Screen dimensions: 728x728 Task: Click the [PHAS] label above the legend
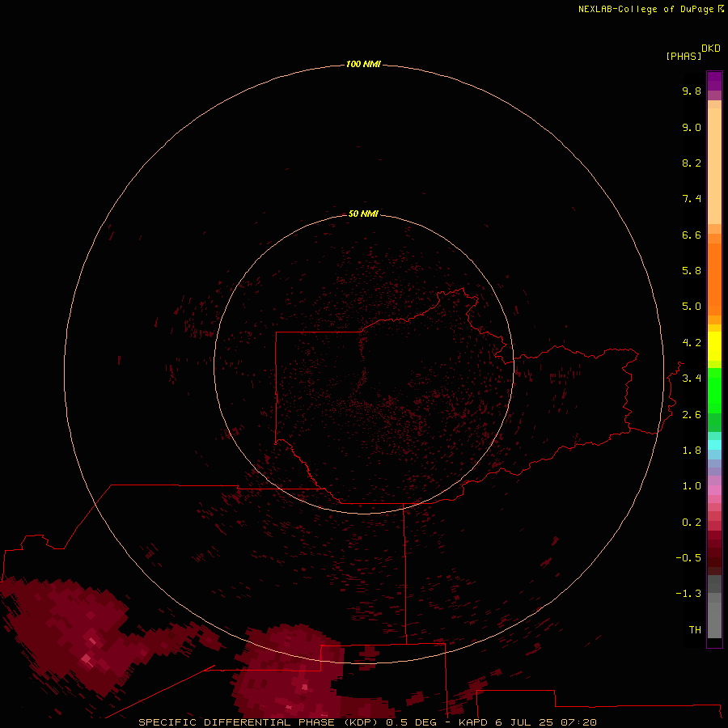click(684, 56)
